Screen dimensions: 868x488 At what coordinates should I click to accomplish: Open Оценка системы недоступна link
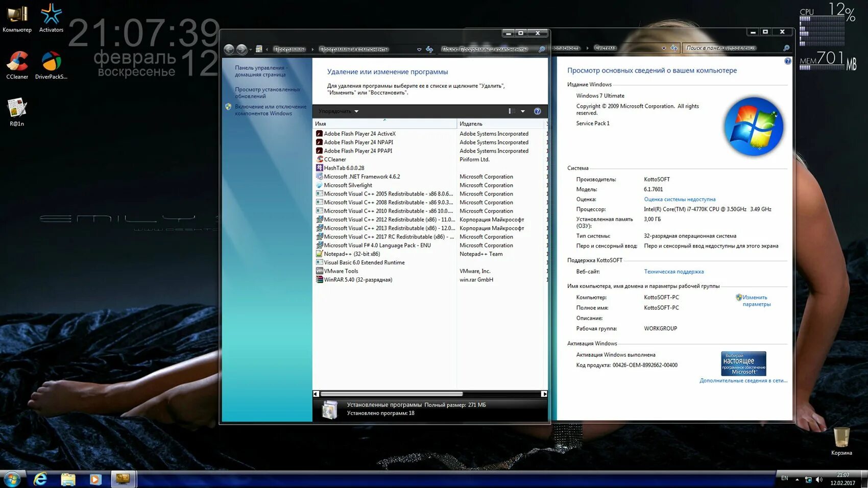coord(680,200)
